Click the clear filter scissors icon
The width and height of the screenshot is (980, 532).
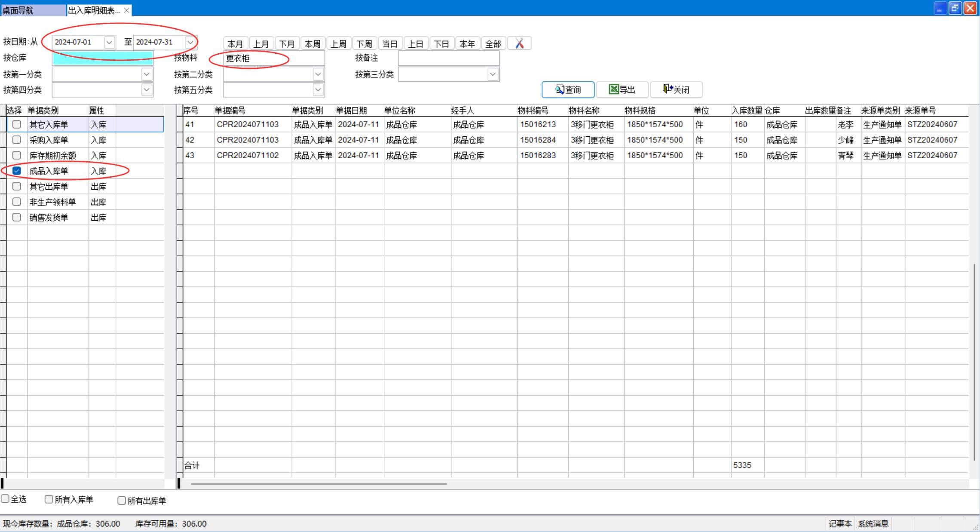tap(519, 43)
